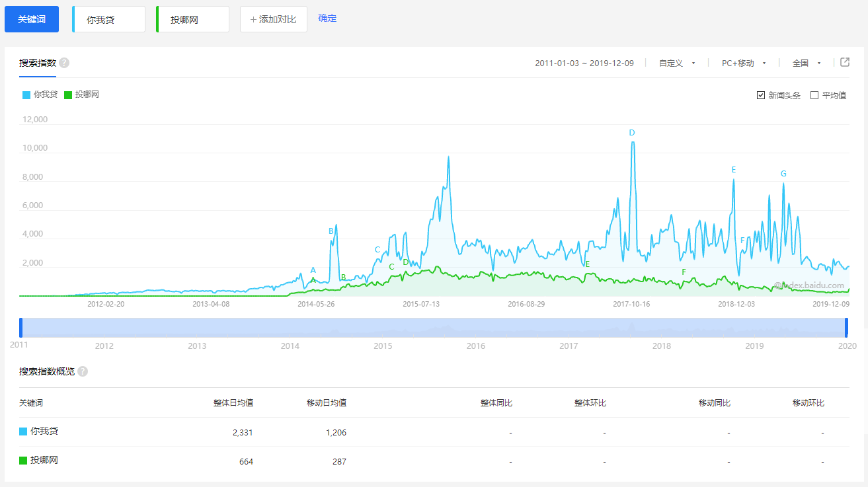Viewport: 868px width, 487px height.
Task: Click the 12,000 value label on the y-axis
Action: [35, 120]
